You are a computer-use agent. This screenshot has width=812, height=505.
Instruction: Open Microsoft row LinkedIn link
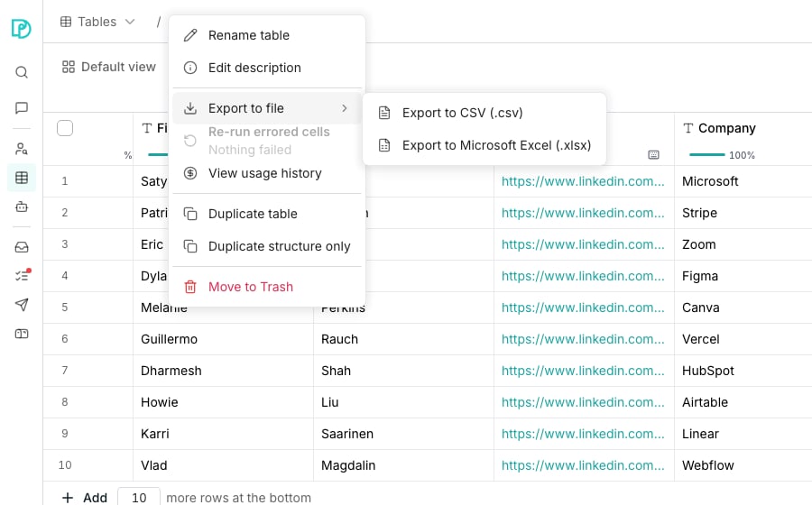583,181
